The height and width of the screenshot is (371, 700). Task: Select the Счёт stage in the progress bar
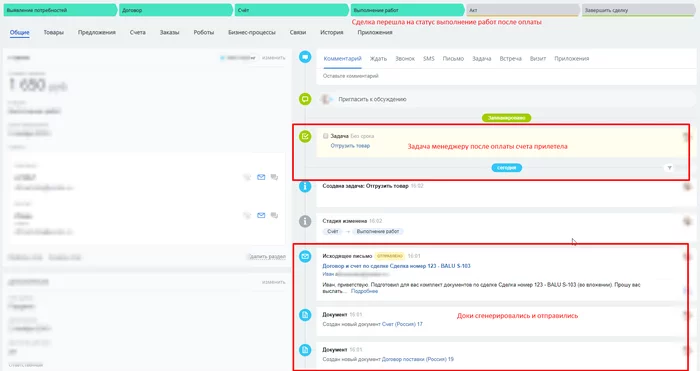point(292,10)
